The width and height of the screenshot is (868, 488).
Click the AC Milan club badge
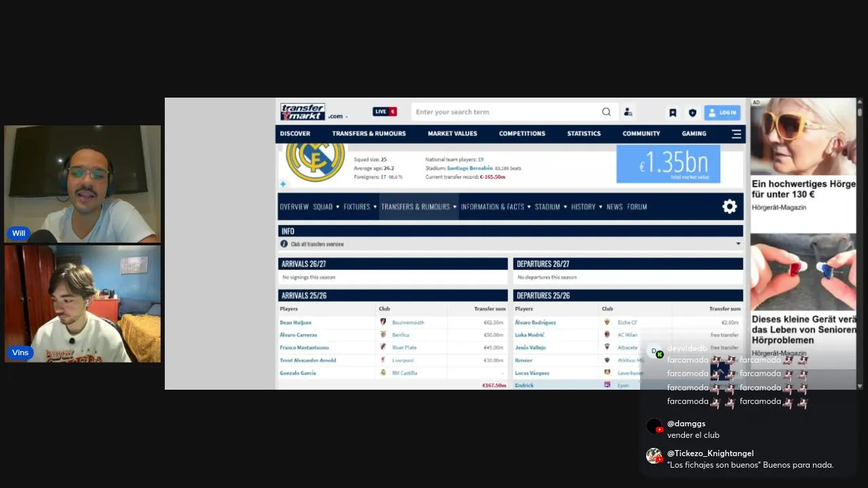[x=607, y=334]
